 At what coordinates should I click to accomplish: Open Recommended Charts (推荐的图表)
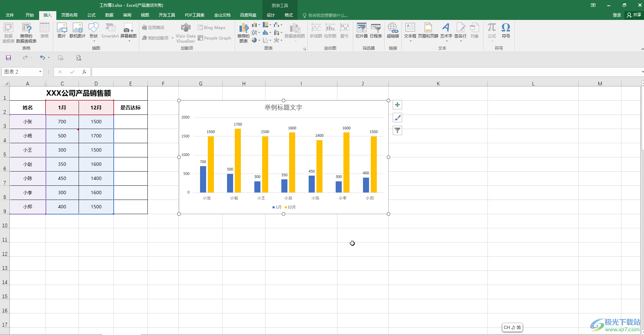[x=244, y=33]
